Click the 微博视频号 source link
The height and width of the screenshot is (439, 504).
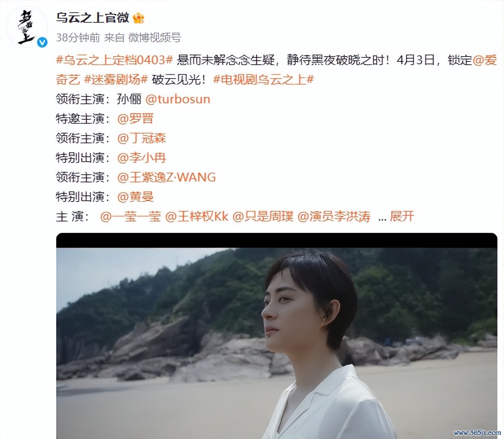[x=155, y=38]
